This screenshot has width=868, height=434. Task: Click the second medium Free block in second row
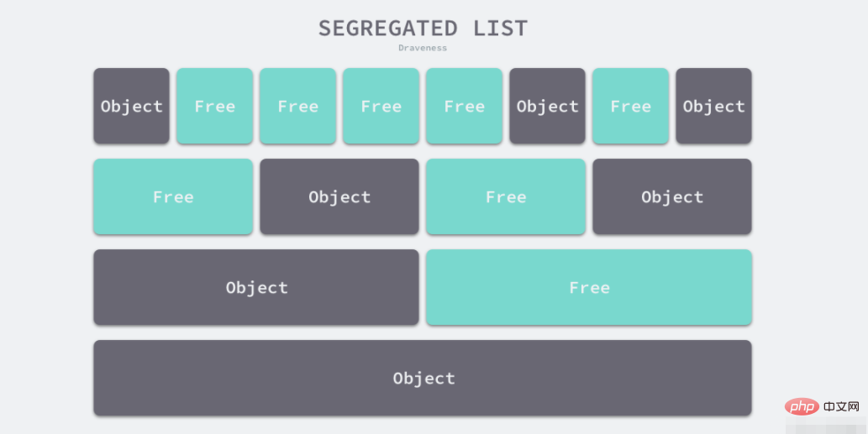506,196
